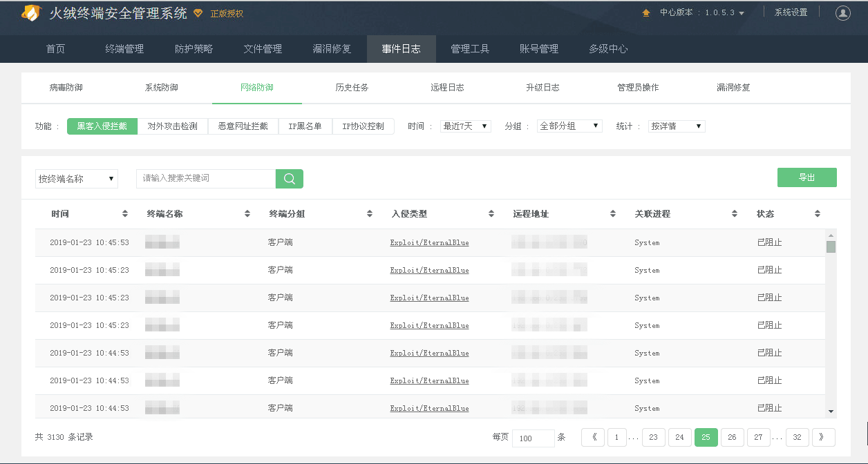Click the table vertical scrollbar thumb
The image size is (868, 464).
click(831, 246)
